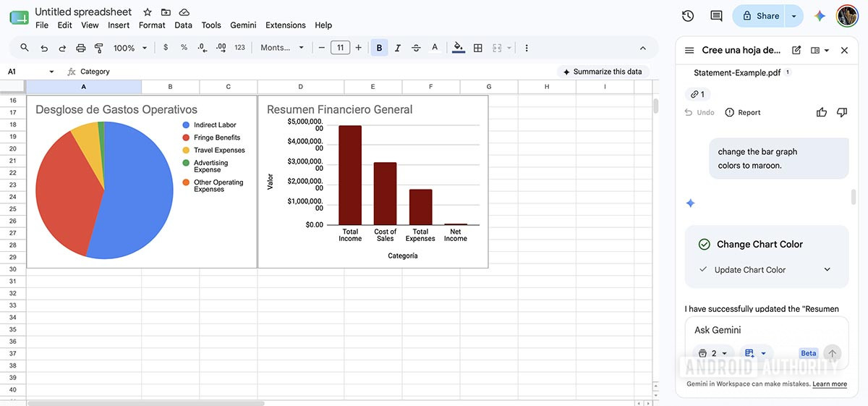
Task: Activate the paint format roller tool
Action: [x=99, y=48]
